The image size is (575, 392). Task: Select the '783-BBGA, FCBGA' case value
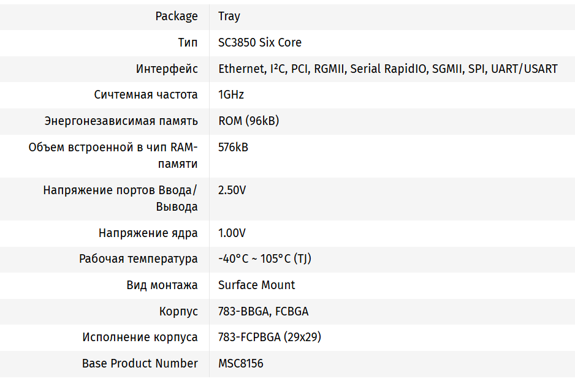click(263, 311)
